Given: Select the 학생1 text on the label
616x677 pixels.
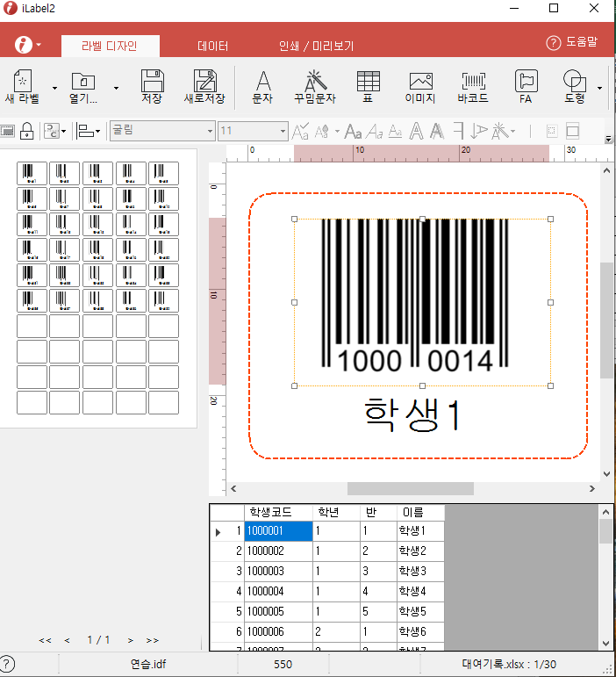Looking at the screenshot, I should [412, 414].
